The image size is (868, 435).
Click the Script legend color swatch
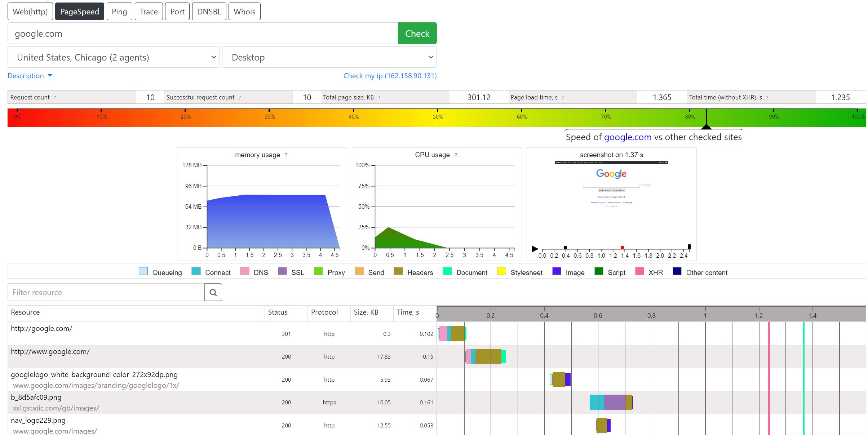599,271
